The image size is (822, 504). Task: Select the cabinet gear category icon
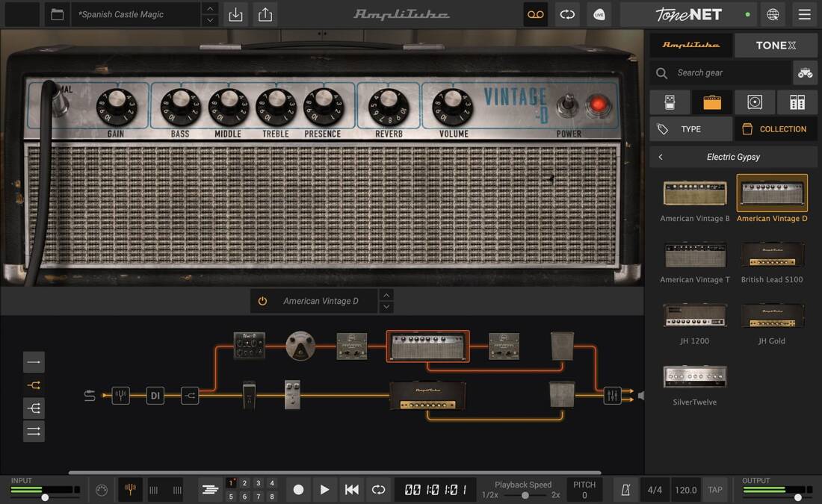(x=755, y=102)
